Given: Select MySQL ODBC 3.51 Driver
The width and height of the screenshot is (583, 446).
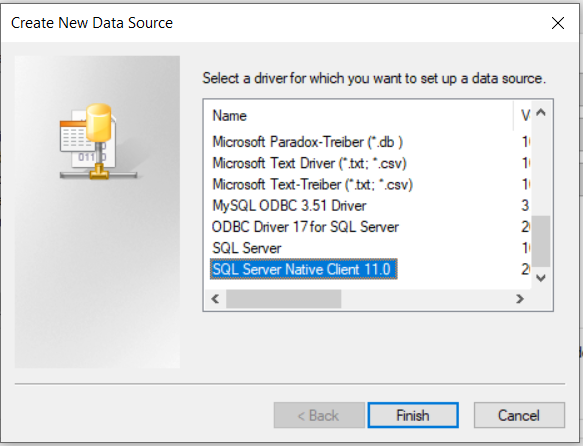Looking at the screenshot, I should [289, 206].
